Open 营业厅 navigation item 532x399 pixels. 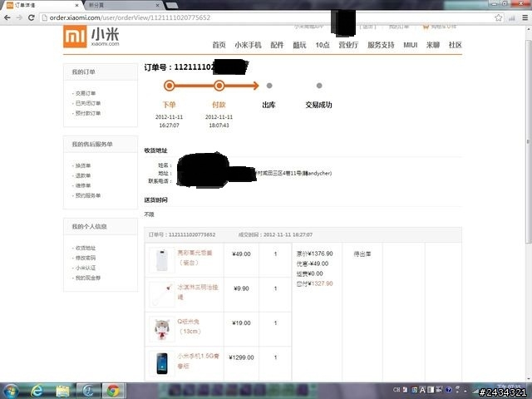[348, 45]
